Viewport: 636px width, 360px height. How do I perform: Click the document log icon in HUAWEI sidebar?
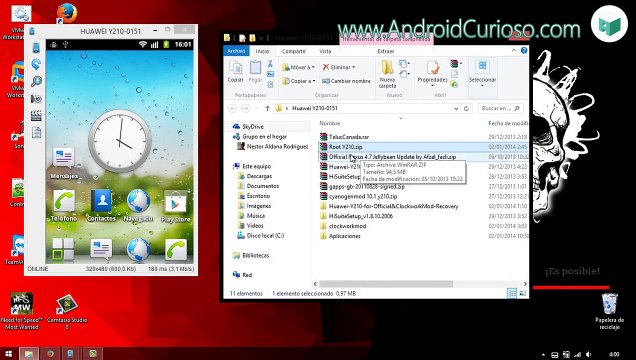tap(36, 133)
